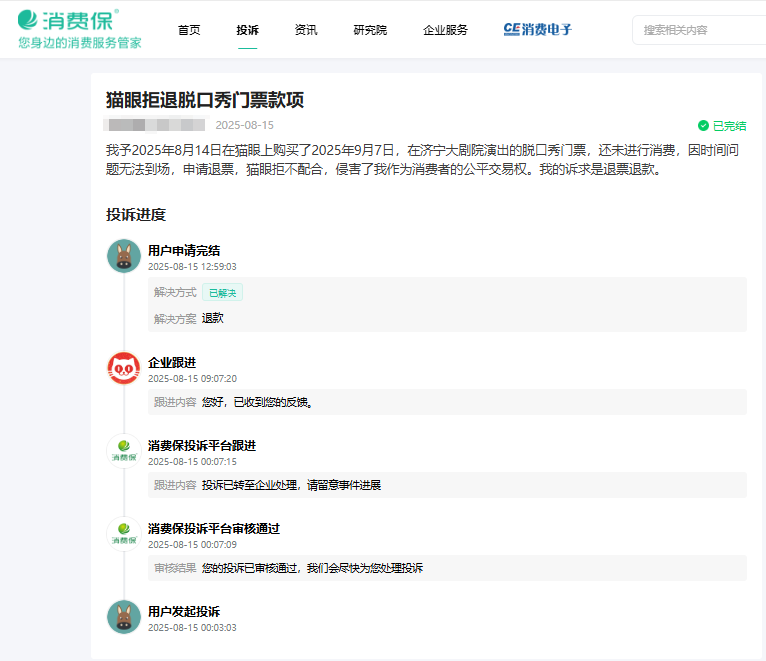Click the 用户申请完结 step heading
This screenshot has height=661, width=766.
pos(184,251)
